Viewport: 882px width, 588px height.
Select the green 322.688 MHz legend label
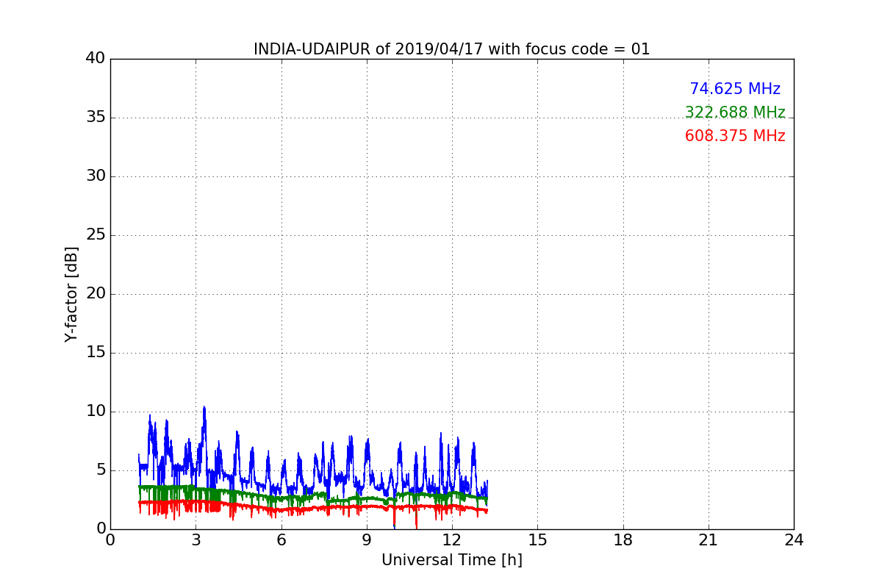click(x=735, y=112)
